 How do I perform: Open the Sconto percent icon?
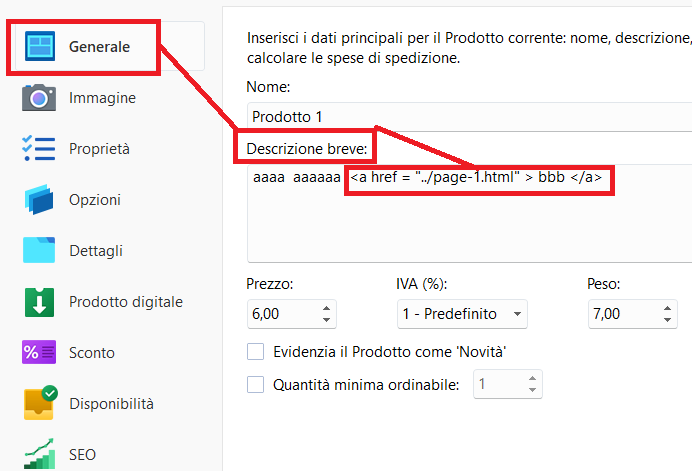tap(39, 352)
